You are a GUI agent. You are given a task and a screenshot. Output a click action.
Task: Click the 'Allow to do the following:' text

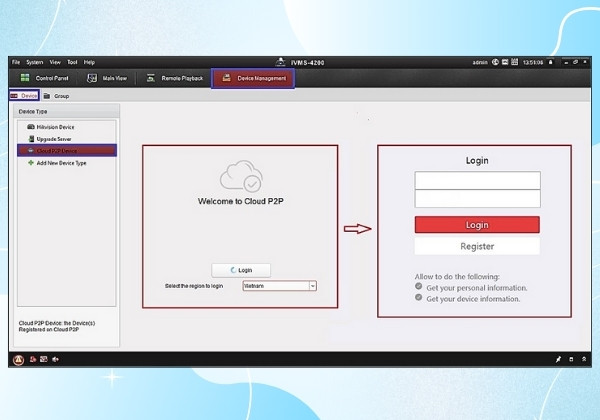tap(457, 276)
